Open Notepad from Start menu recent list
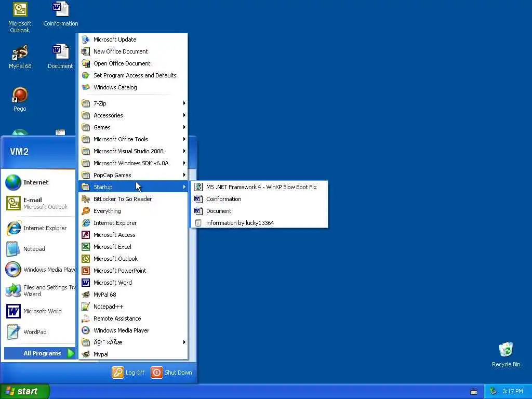 pyautogui.click(x=39, y=249)
